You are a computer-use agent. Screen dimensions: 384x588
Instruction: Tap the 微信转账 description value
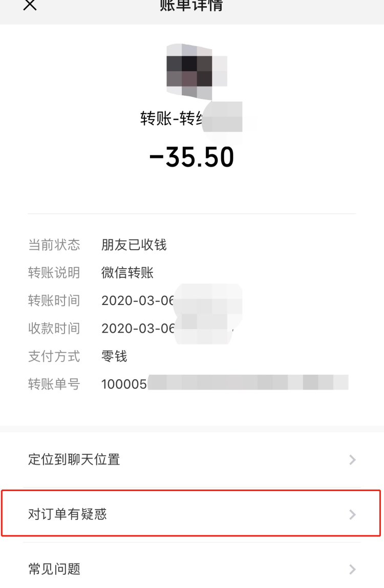(127, 273)
